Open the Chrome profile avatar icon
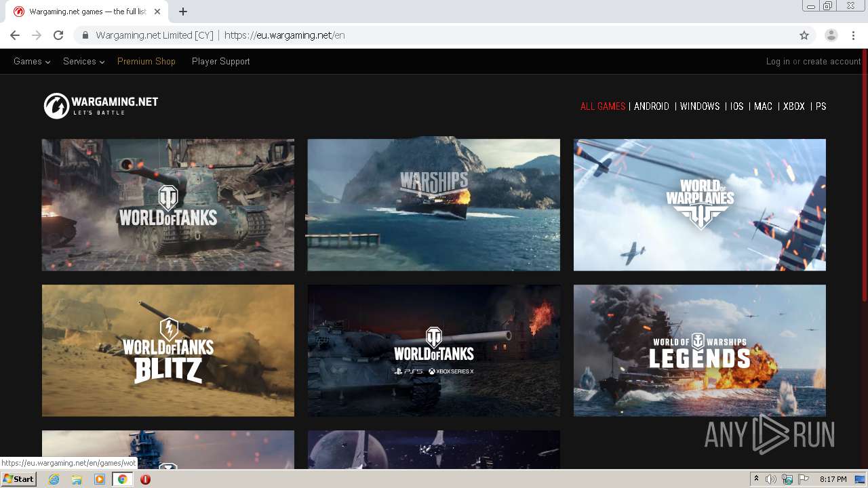The image size is (868, 488). (x=831, y=35)
